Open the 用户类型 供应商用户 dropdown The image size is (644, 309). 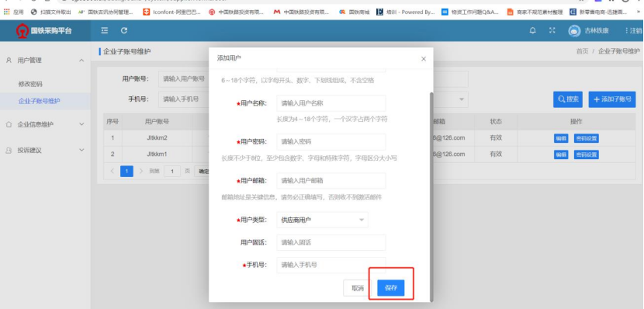tap(323, 220)
